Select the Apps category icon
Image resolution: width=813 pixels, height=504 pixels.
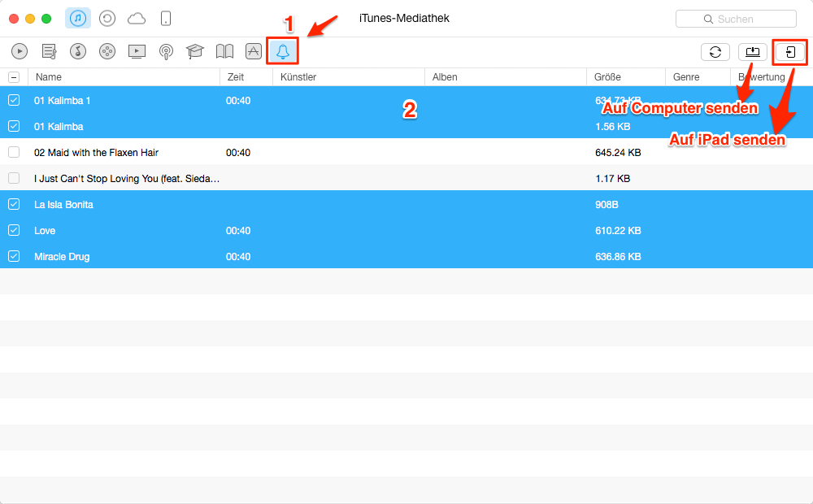coord(254,51)
